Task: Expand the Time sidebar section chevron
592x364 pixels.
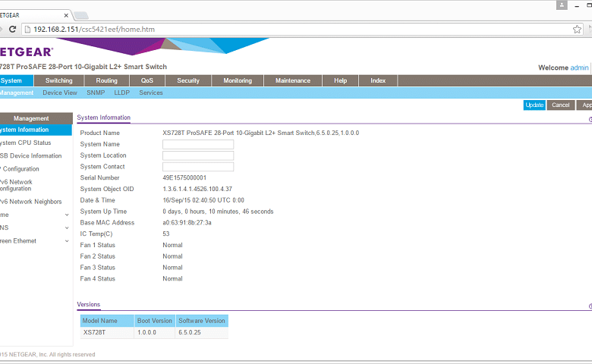Action: coord(67,215)
